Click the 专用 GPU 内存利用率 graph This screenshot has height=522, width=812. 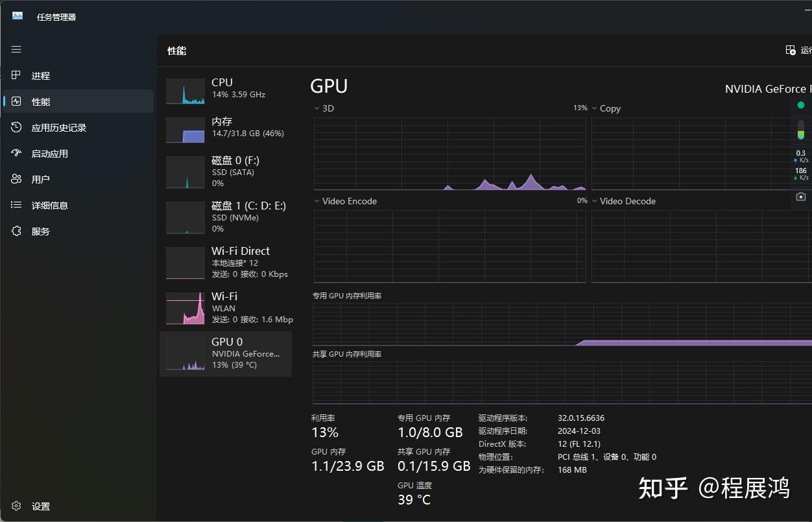[562, 324]
